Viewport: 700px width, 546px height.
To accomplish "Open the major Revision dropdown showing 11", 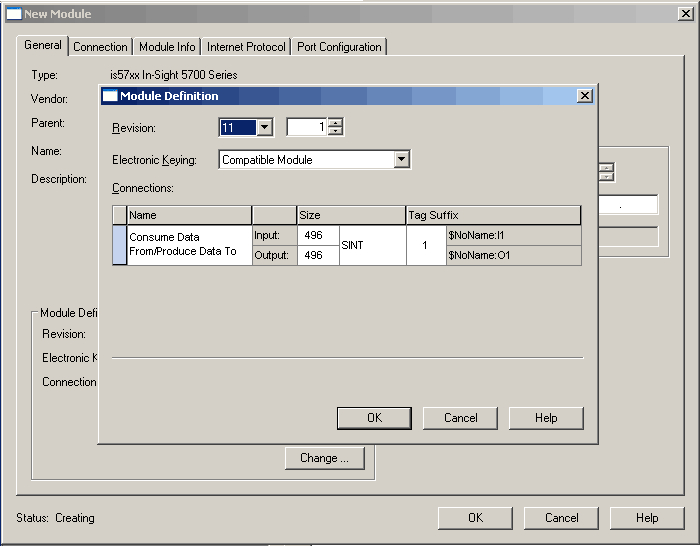I will coord(264,127).
